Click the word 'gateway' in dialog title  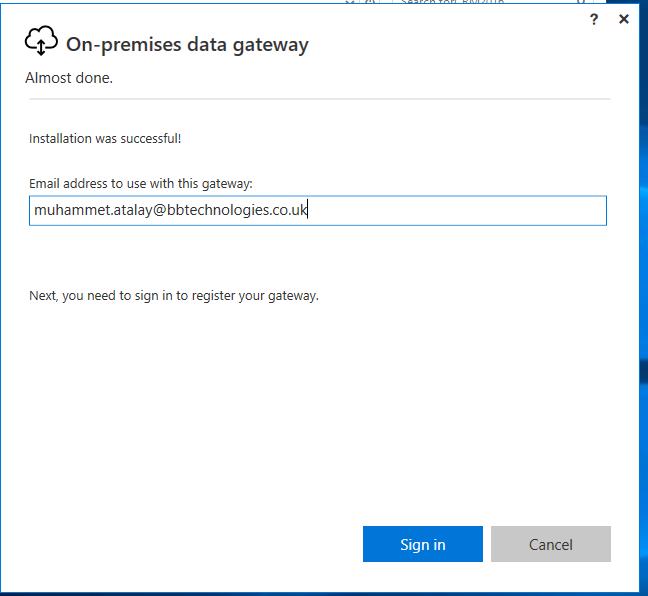pos(275,44)
